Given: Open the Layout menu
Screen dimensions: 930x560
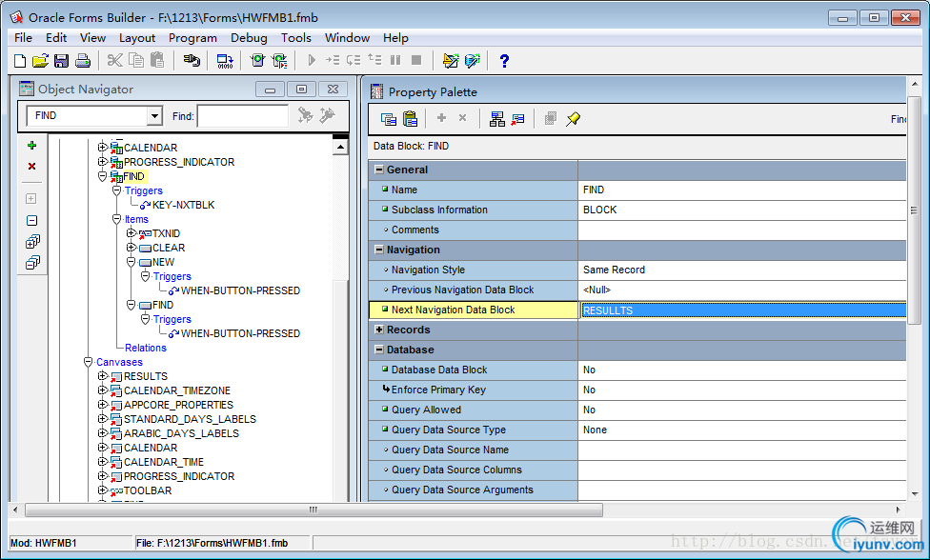Looking at the screenshot, I should 137,38.
